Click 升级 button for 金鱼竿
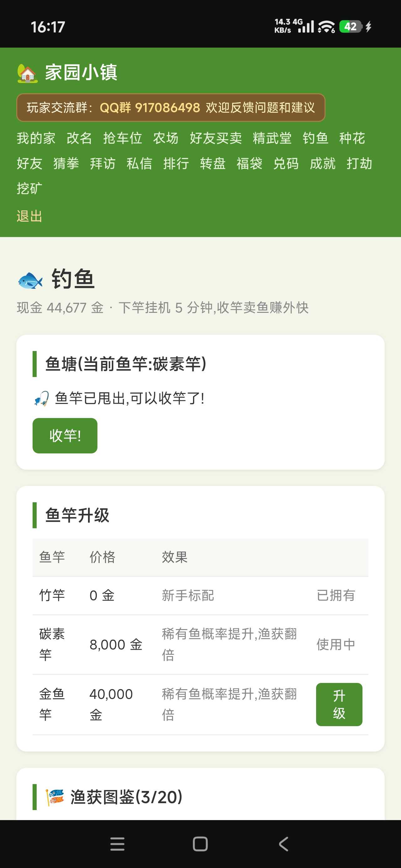 [339, 704]
